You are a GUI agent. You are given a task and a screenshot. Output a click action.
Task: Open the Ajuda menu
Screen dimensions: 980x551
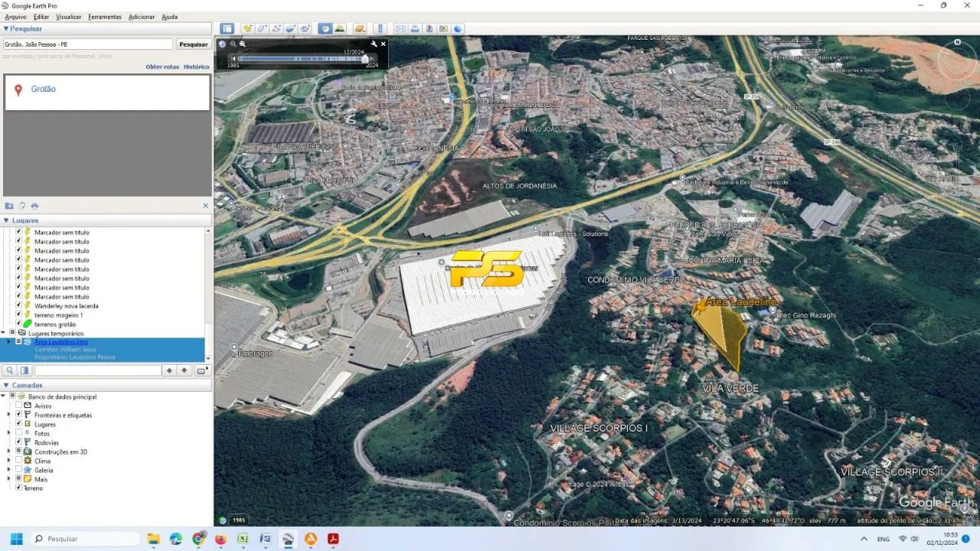tap(169, 17)
